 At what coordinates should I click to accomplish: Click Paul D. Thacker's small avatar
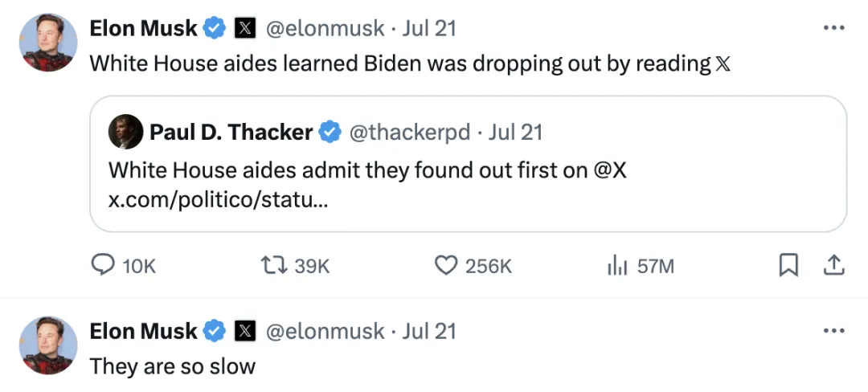click(x=125, y=132)
